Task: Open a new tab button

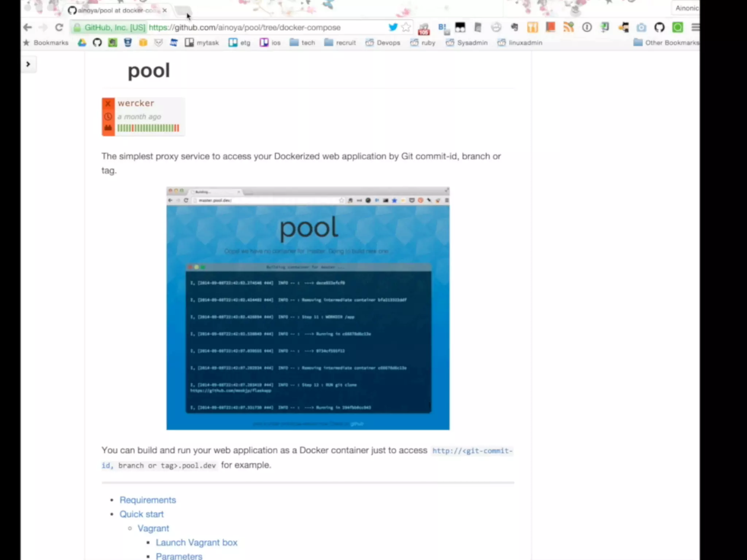Action: (182, 11)
